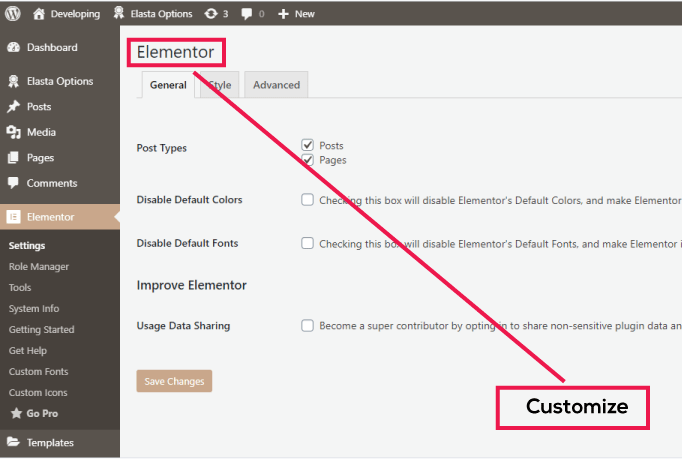Switch to the Style tab
Viewport: 682px width, 459px height.
(x=220, y=85)
